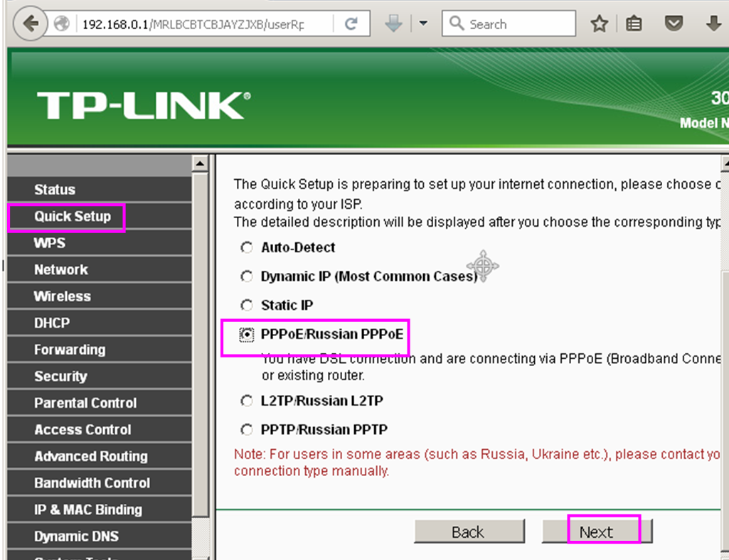This screenshot has height=560, width=729.
Task: Bookmark this page with star icon
Action: click(600, 23)
